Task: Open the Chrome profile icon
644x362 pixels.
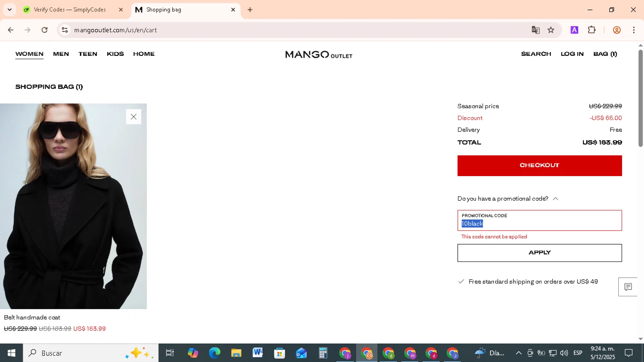Action: (617, 30)
